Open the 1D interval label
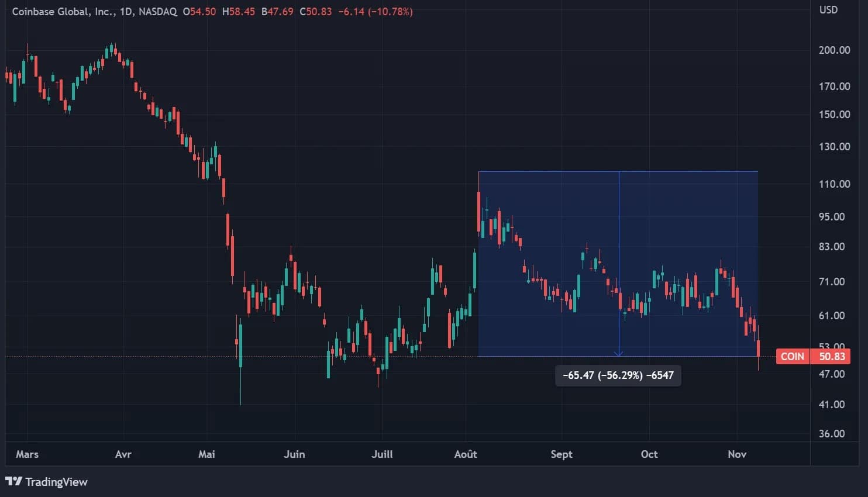The image size is (868, 497). [125, 12]
